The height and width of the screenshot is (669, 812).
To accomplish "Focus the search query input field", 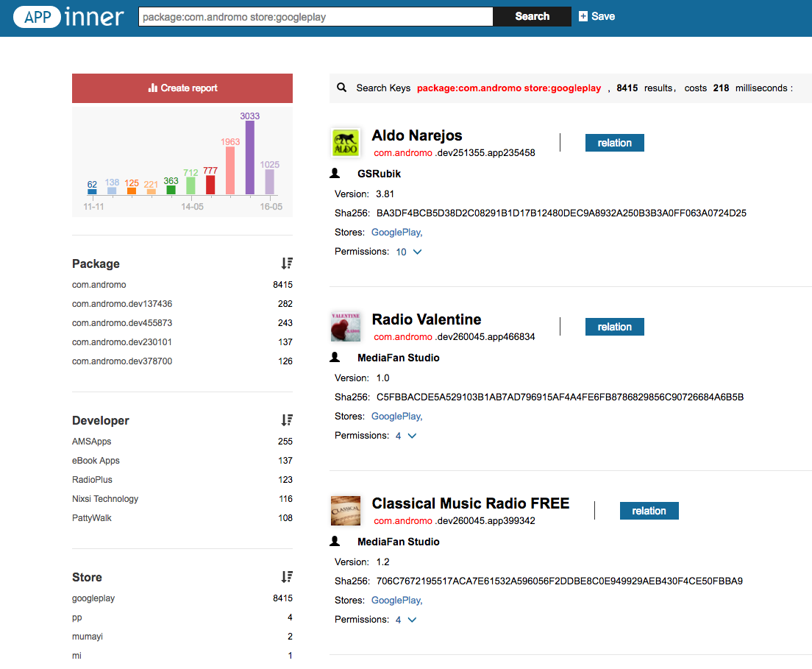I will 316,17.
